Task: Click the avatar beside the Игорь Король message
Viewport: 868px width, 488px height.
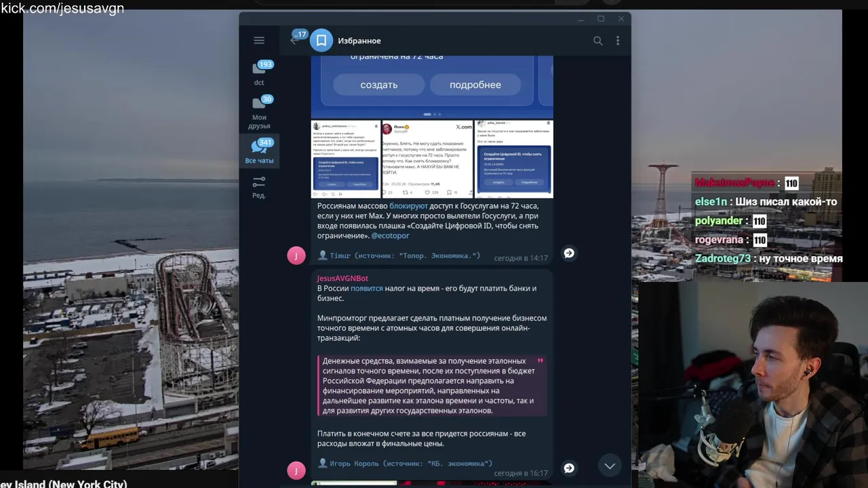Action: click(296, 470)
